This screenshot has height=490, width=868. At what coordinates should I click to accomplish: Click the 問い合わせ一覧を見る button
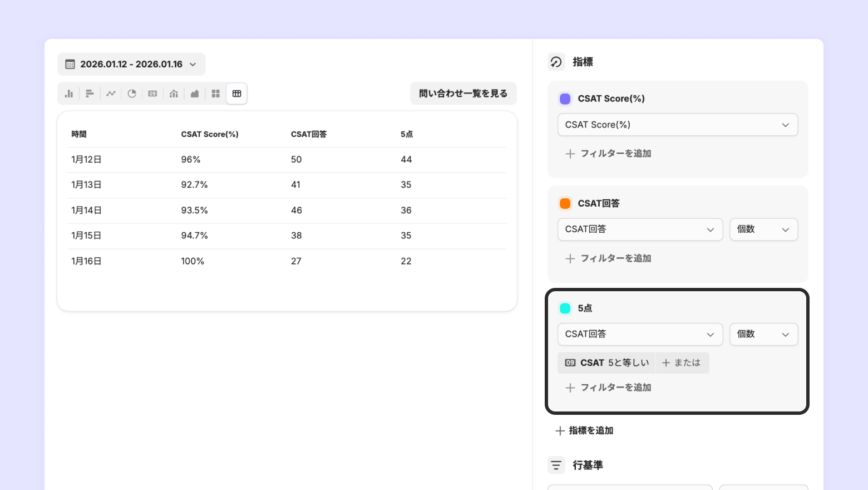463,94
